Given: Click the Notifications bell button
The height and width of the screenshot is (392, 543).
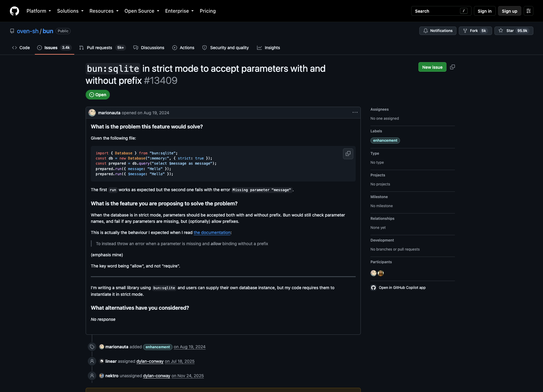Looking at the screenshot, I should [438, 31].
